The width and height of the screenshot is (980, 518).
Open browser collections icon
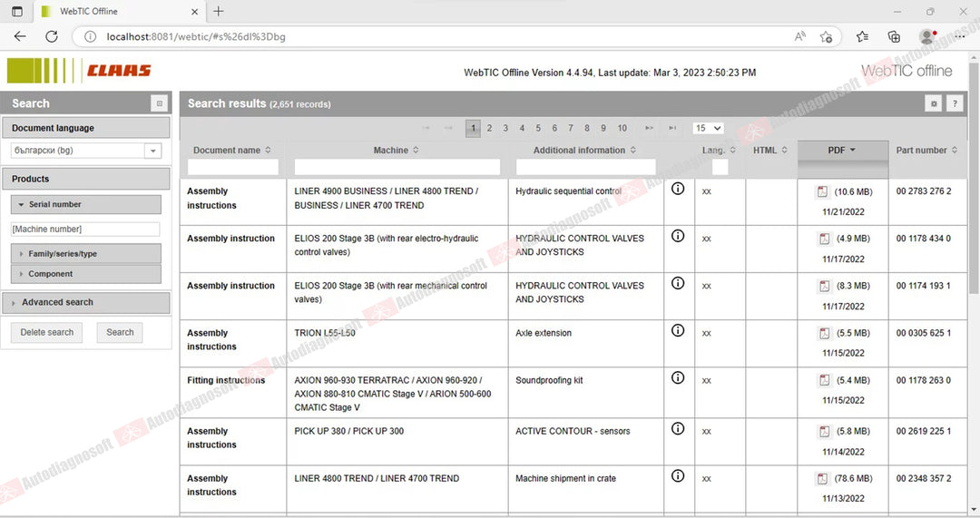(894, 37)
